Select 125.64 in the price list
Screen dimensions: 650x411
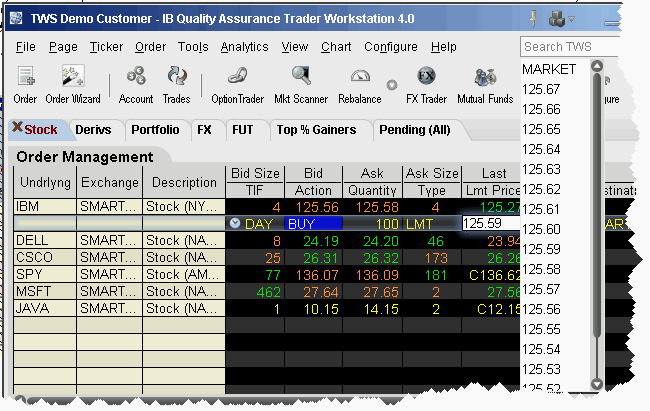pyautogui.click(x=541, y=149)
